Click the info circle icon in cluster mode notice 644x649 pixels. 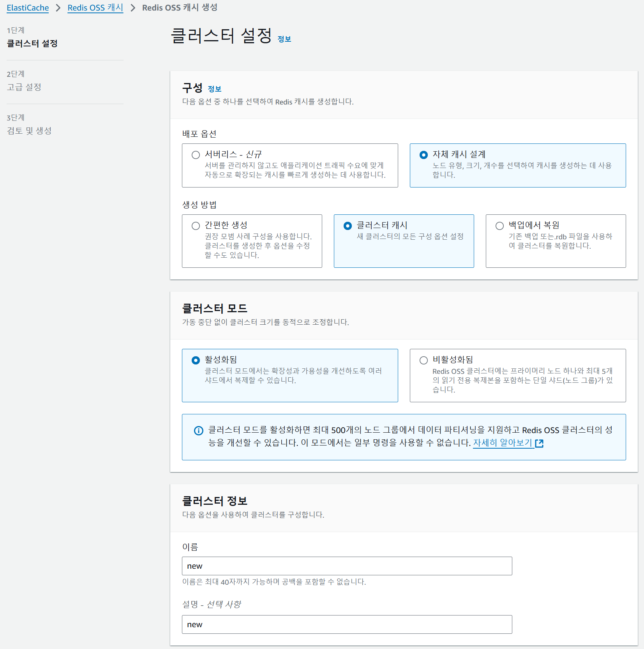click(199, 431)
